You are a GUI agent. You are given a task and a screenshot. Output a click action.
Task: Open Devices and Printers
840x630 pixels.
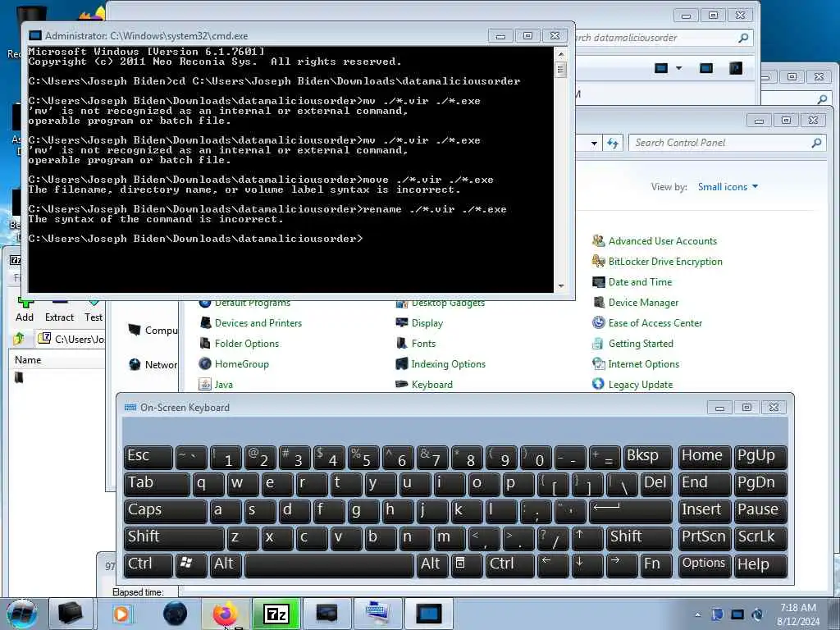pyautogui.click(x=258, y=323)
